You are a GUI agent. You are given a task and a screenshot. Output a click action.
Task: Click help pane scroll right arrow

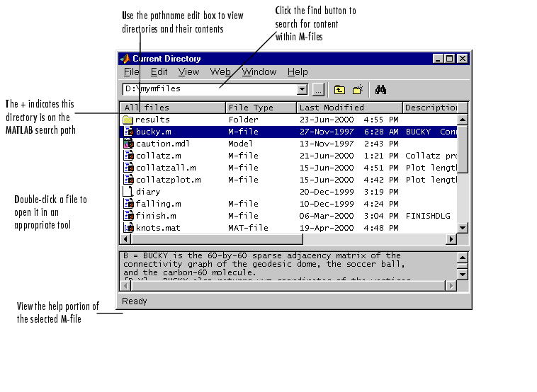click(451, 286)
